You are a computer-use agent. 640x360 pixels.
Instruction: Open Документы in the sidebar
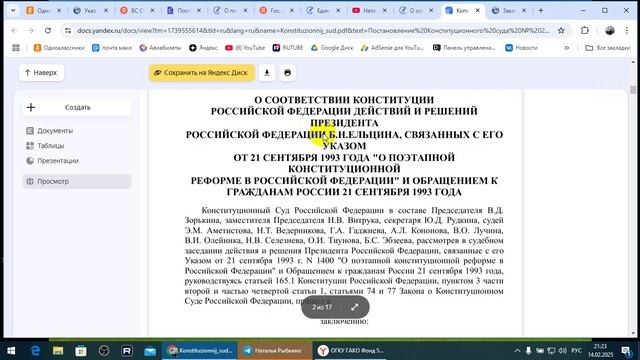click(x=77, y=131)
